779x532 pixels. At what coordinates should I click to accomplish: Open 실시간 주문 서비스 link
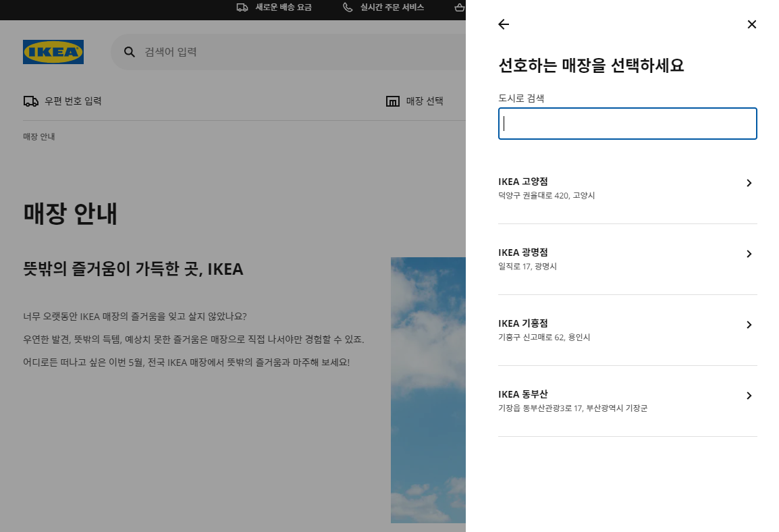tap(392, 7)
